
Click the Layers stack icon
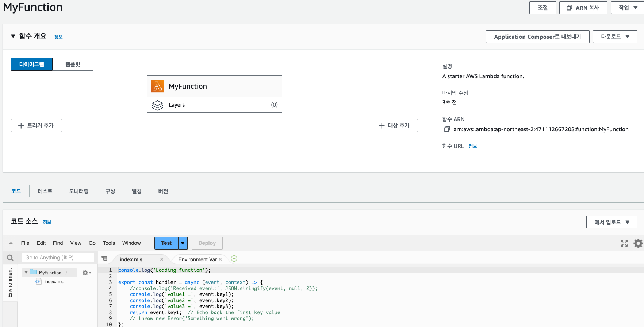[157, 105]
